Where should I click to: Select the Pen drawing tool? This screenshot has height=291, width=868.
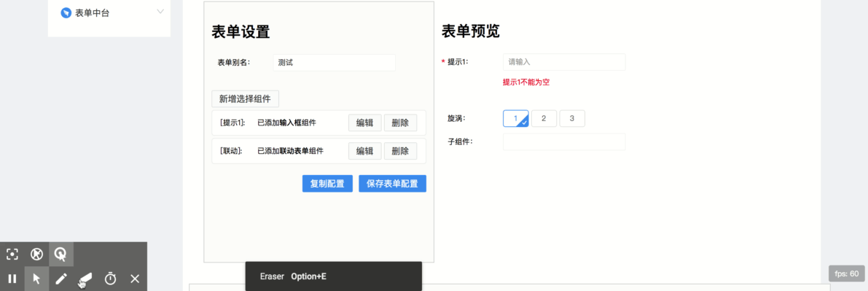coord(61,279)
